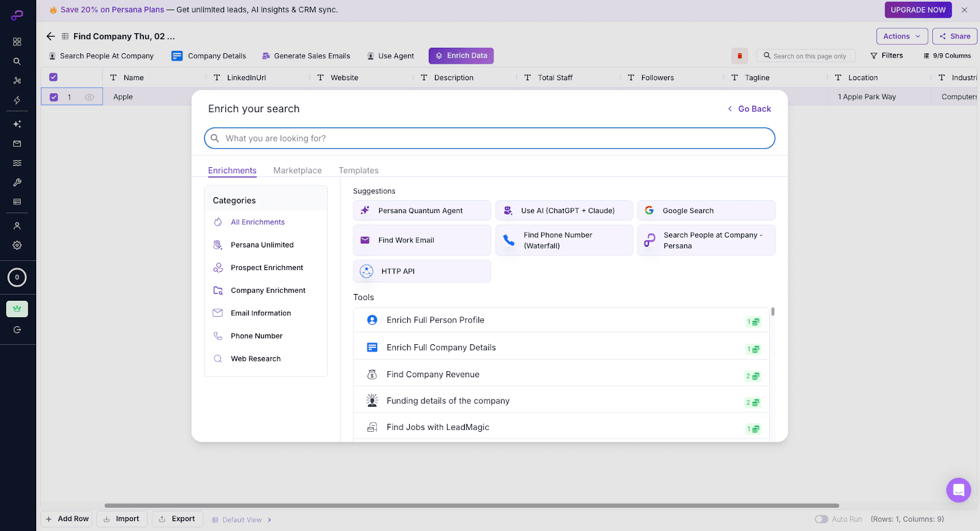The width and height of the screenshot is (980, 531).
Task: Click the eye icon on row 1
Action: click(89, 97)
